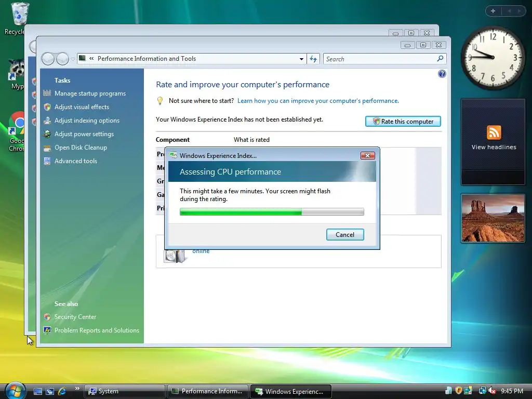Click the desert slideshow gadget picture
532x399 pixels.
point(493,218)
